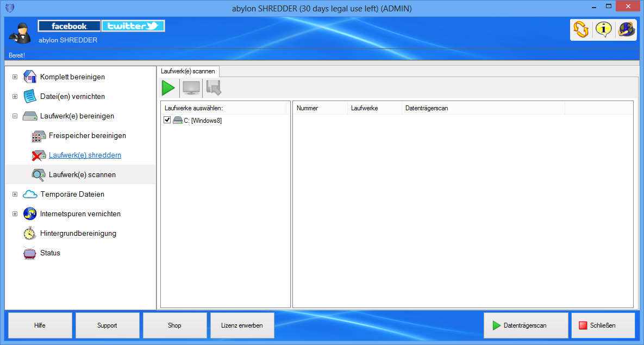The width and height of the screenshot is (644, 345).
Task: Expand the Komplett bereinigen tree node
Action: click(15, 77)
